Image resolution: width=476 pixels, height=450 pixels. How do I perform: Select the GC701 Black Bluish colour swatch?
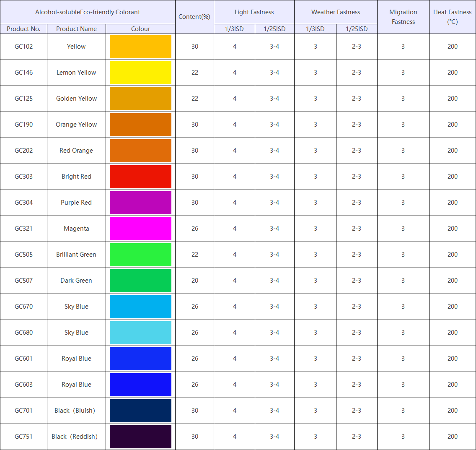click(x=140, y=411)
